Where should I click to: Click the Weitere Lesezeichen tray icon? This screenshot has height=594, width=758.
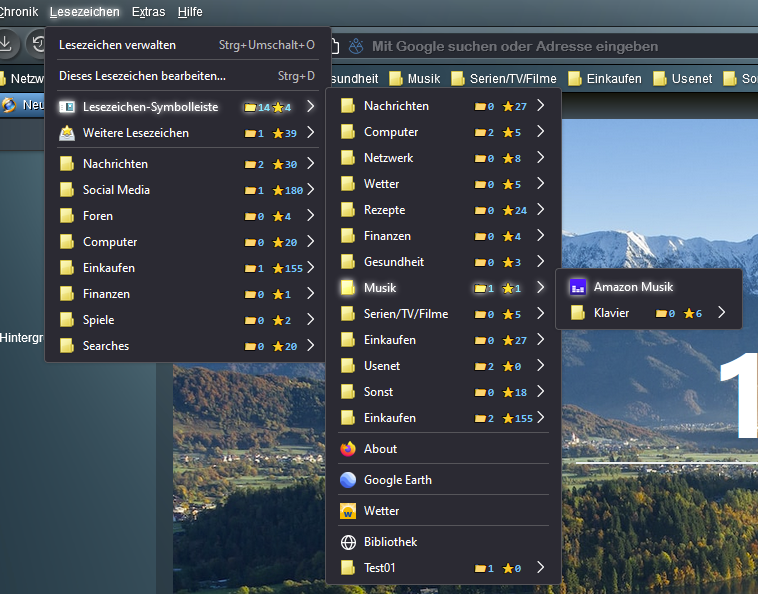click(x=67, y=133)
